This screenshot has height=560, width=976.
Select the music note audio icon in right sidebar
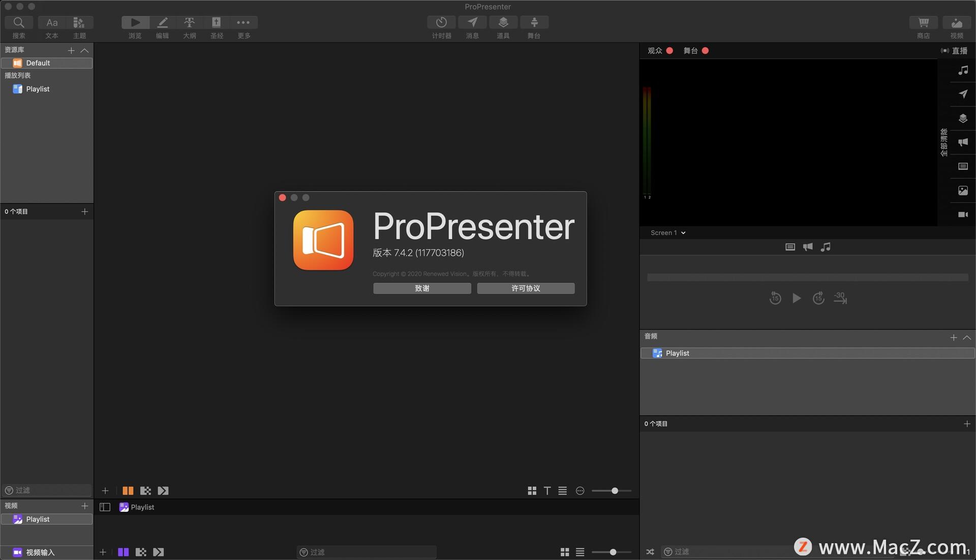(x=962, y=70)
